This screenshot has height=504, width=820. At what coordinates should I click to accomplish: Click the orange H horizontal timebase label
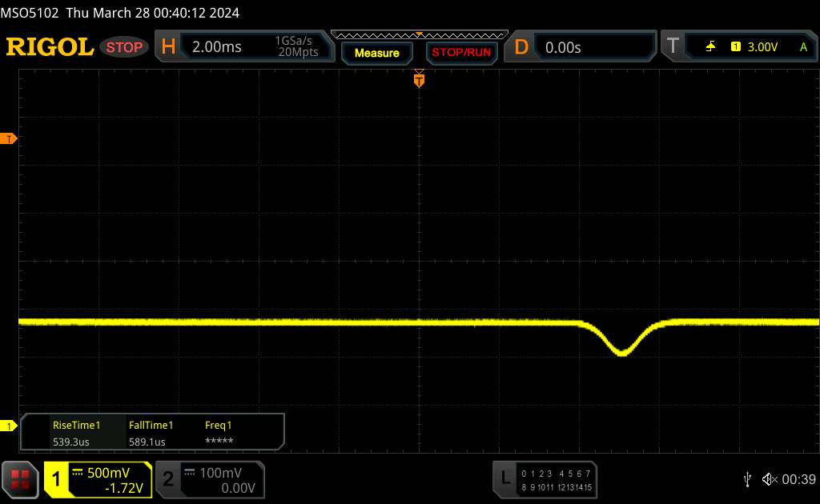point(168,47)
